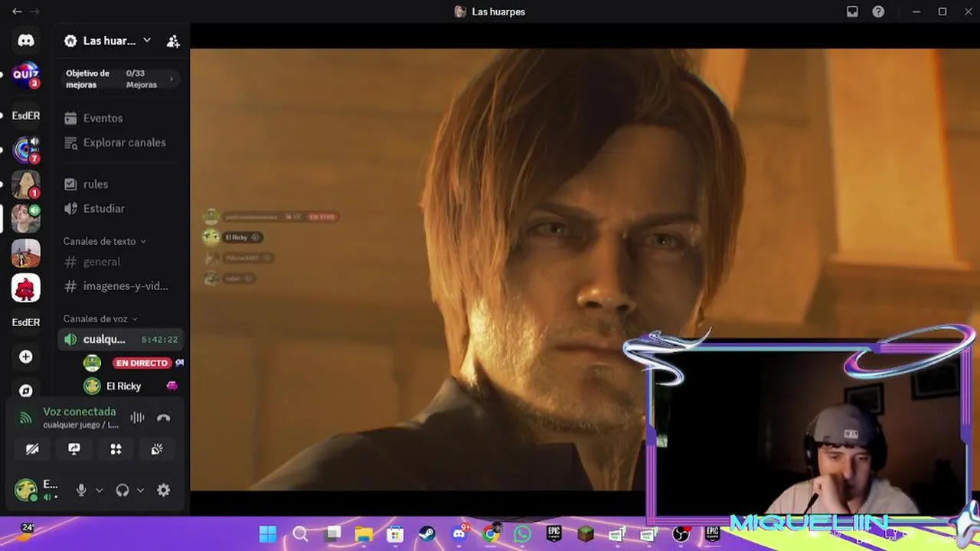Add a server with plus button
The height and width of the screenshot is (551, 980).
pyautogui.click(x=26, y=357)
